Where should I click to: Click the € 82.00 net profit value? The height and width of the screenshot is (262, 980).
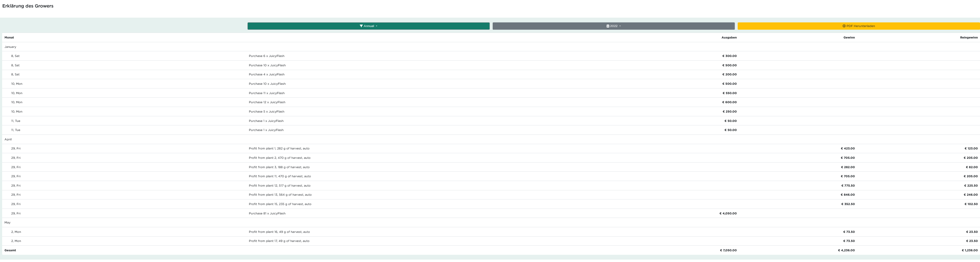pyautogui.click(x=972, y=167)
